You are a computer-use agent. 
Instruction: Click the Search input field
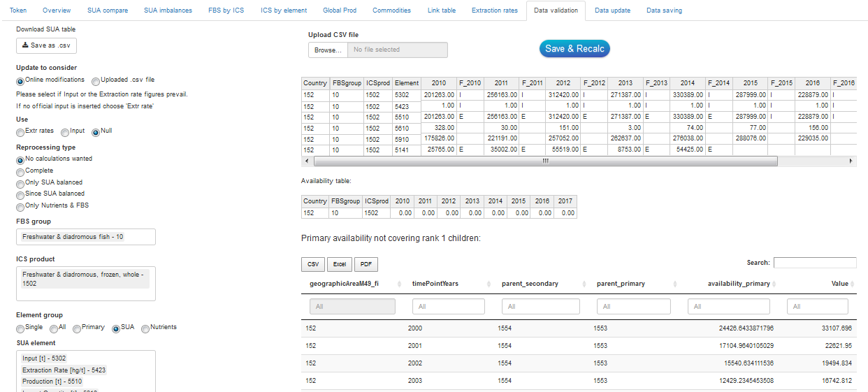coord(814,263)
